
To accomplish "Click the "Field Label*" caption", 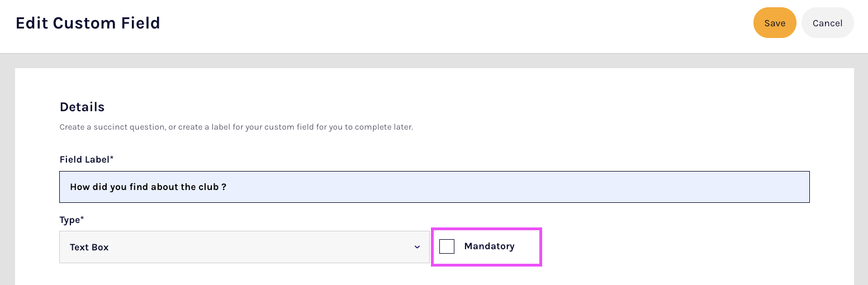I will (87, 159).
